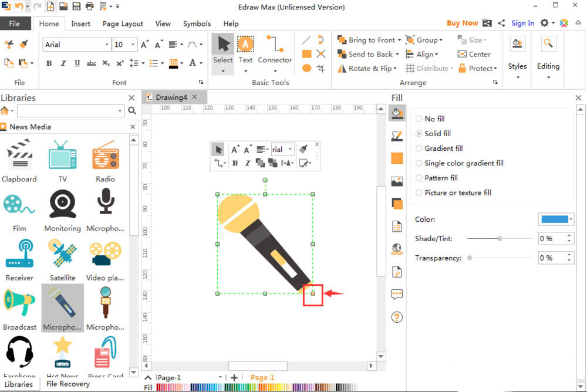The image size is (587, 392).
Task: Choose Pattern fill option
Action: click(x=419, y=178)
